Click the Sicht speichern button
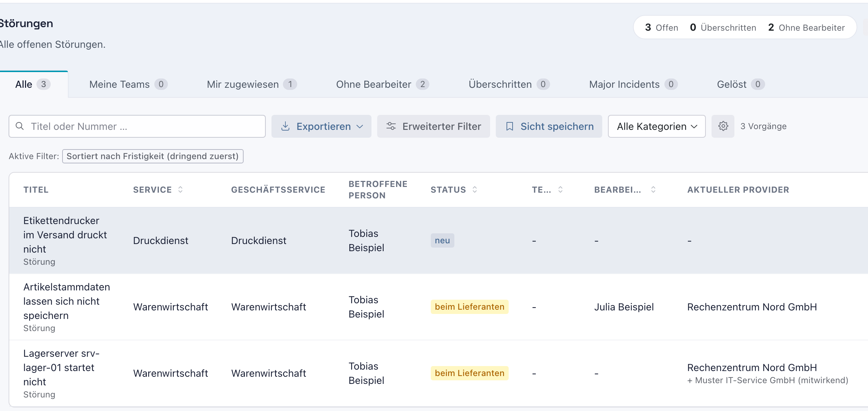Viewport: 868px width, 411px height. (549, 126)
